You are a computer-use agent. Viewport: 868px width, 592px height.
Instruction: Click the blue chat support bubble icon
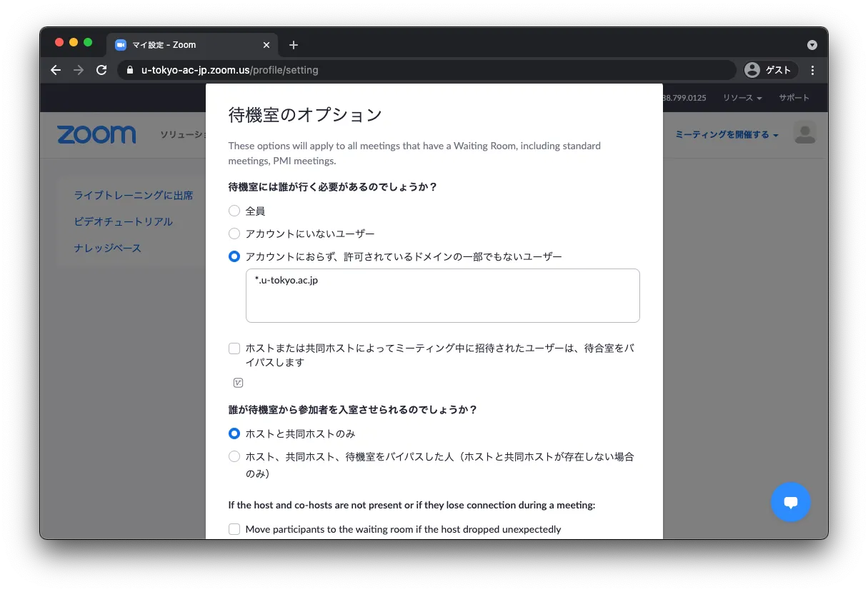790,502
